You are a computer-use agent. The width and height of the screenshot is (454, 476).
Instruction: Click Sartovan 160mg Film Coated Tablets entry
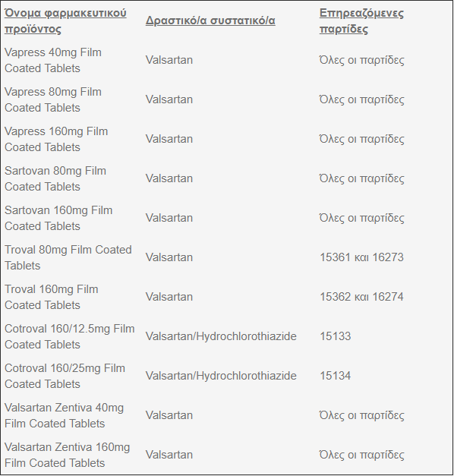(x=58, y=218)
